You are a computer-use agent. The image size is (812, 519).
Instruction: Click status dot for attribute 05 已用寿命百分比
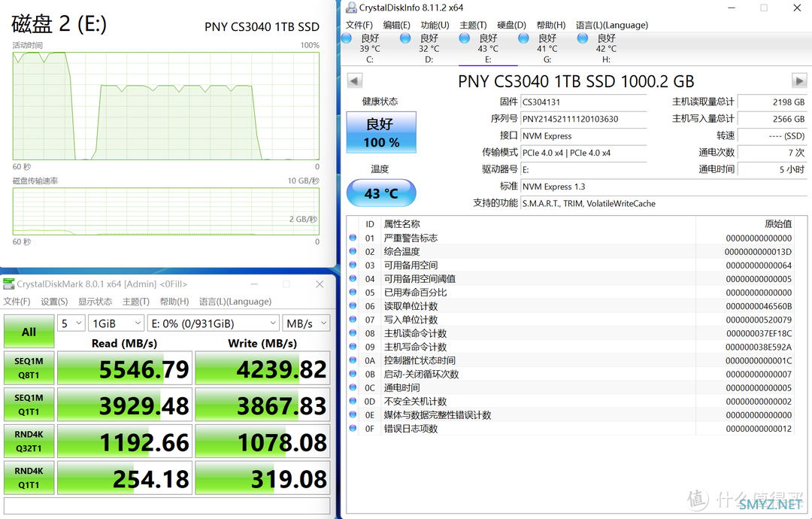click(353, 292)
